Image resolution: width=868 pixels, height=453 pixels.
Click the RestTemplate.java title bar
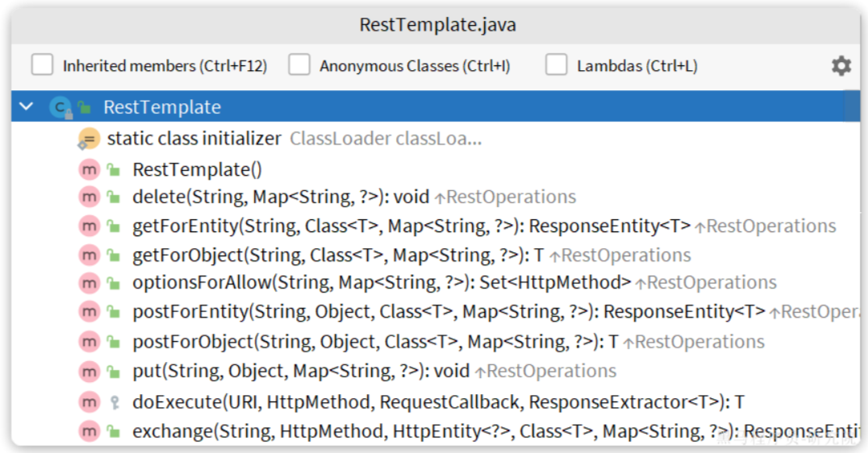coord(436,25)
